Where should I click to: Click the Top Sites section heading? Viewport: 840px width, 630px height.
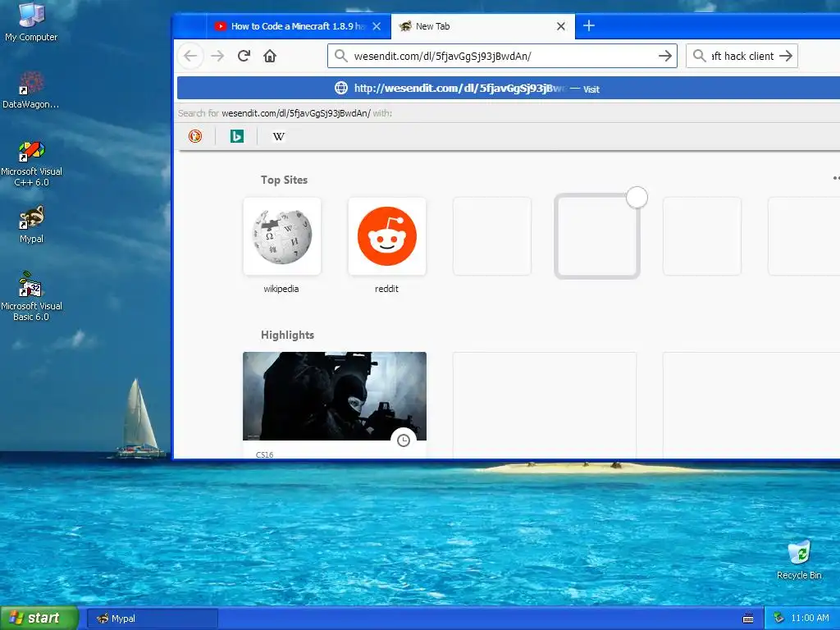click(284, 180)
